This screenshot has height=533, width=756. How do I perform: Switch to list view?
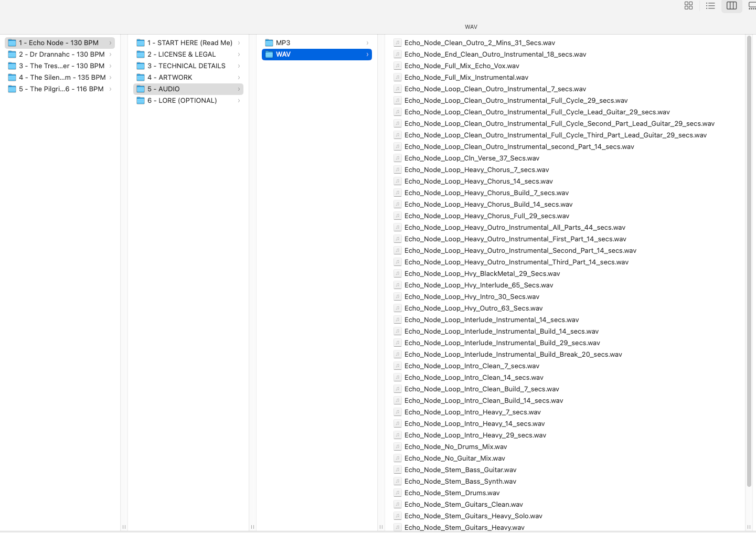pyautogui.click(x=710, y=6)
